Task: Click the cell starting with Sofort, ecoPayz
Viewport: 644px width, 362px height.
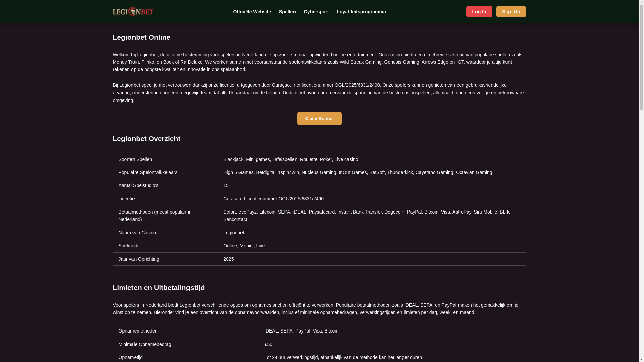Action: click(x=372, y=216)
